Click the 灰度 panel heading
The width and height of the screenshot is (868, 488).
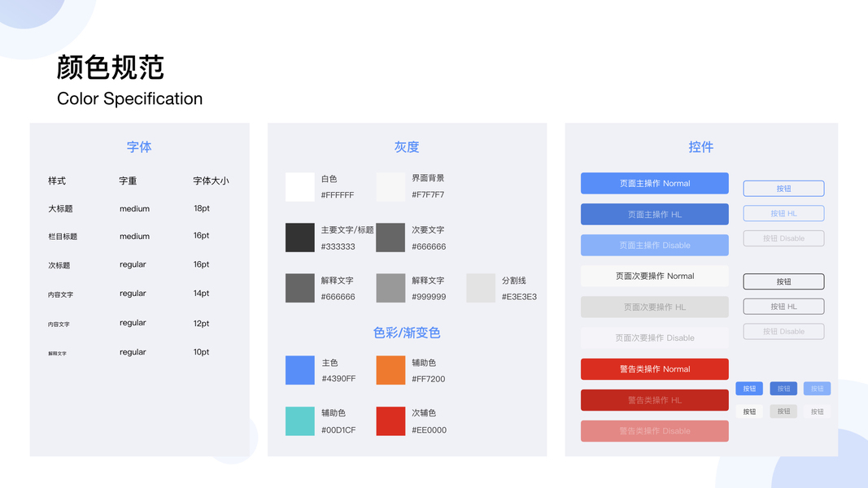[x=407, y=147]
